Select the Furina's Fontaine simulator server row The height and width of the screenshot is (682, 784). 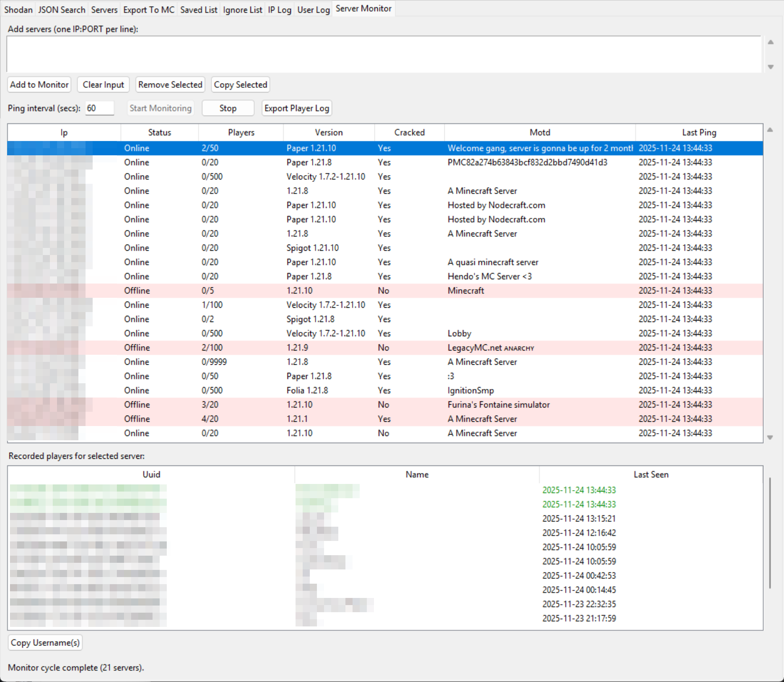click(x=385, y=405)
